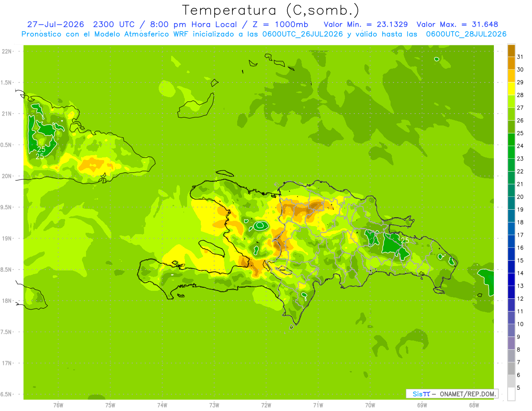Select the "Z = 1000mb" level text

click(x=280, y=24)
